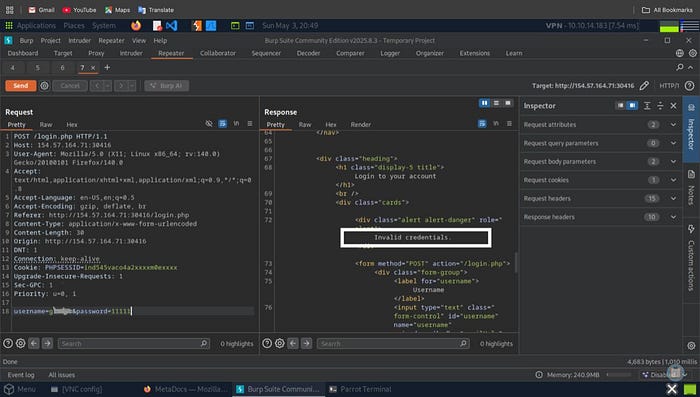Dock Inspector to the right layout icon
Image resolution: width=700 pixels, height=397 pixels.
pos(632,106)
